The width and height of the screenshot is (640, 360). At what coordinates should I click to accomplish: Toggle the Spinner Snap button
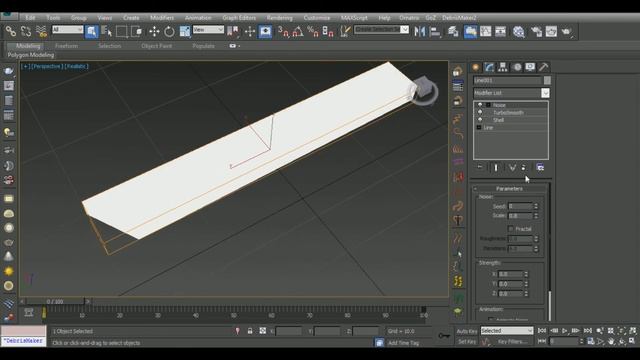click(x=328, y=31)
